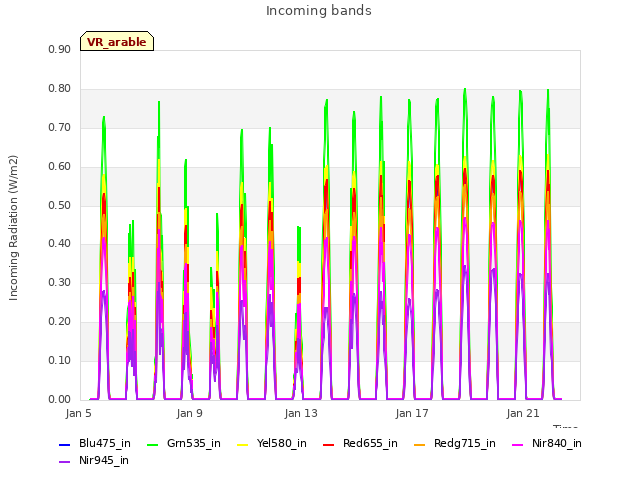Click the VR_arable annotation tag
This screenshot has height=480, width=640.
coord(117,41)
